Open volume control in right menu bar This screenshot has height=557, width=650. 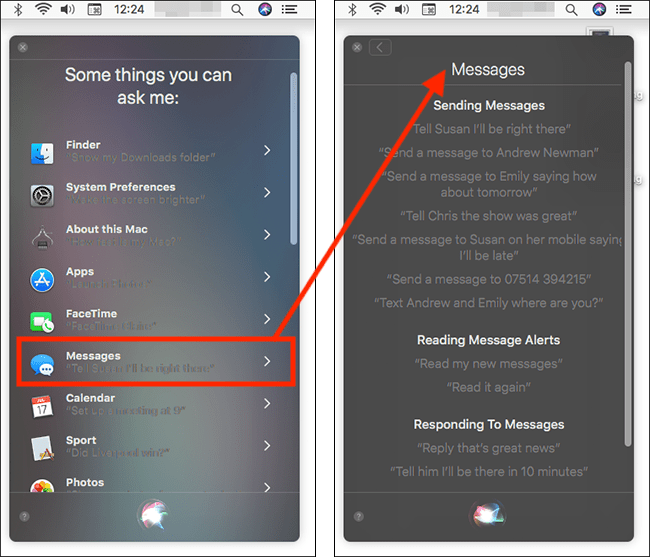click(402, 9)
